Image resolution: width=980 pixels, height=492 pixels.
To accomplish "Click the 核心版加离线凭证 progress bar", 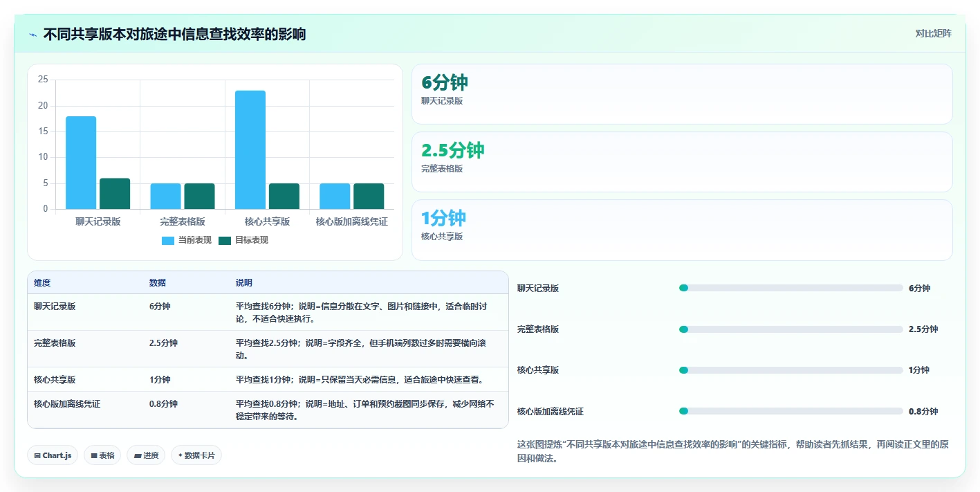I will 791,411.
